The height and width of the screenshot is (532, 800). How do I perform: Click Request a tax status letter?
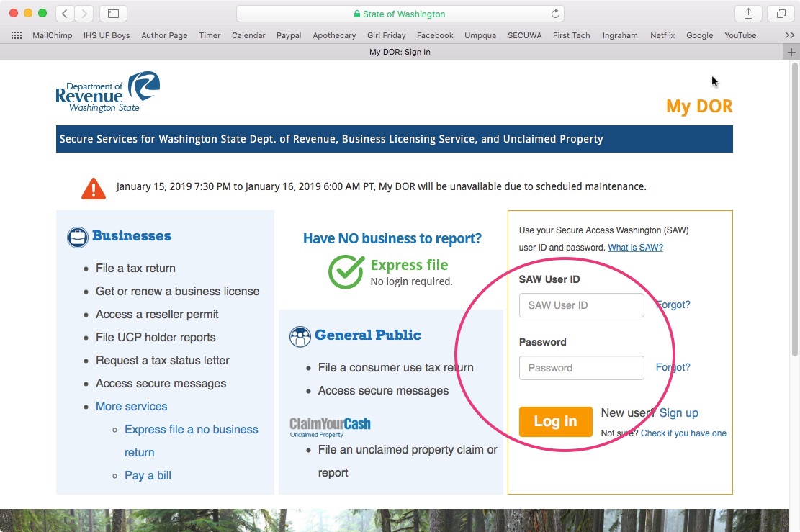[163, 361]
